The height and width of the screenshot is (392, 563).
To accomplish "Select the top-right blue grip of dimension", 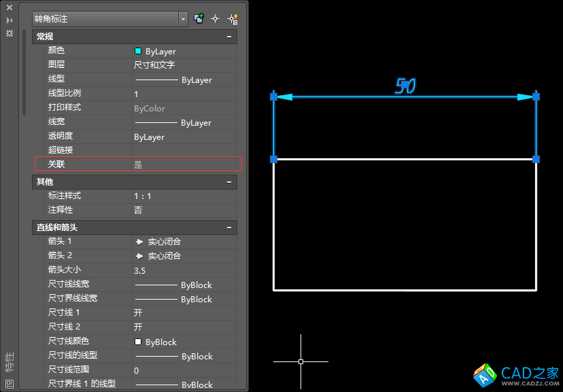I will coord(536,96).
